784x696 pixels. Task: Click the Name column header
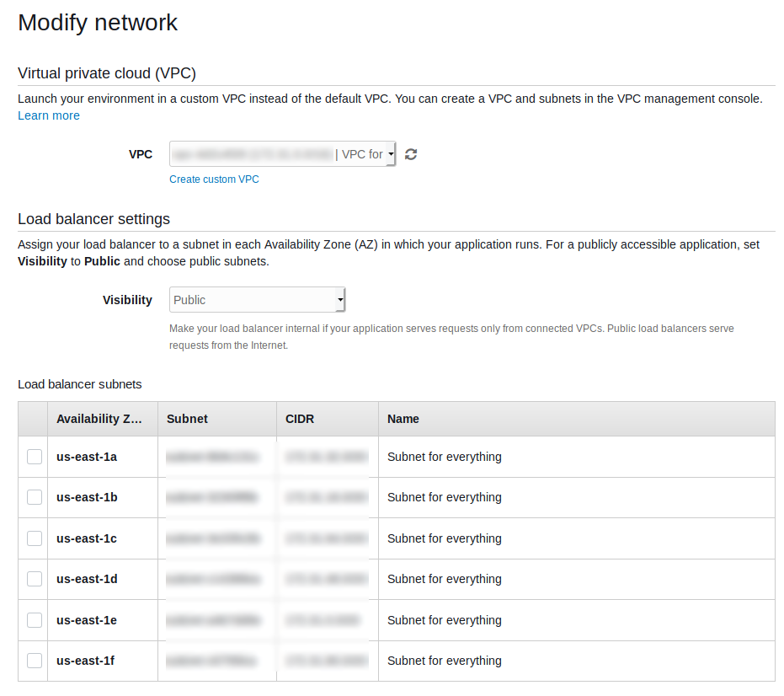tap(577, 419)
